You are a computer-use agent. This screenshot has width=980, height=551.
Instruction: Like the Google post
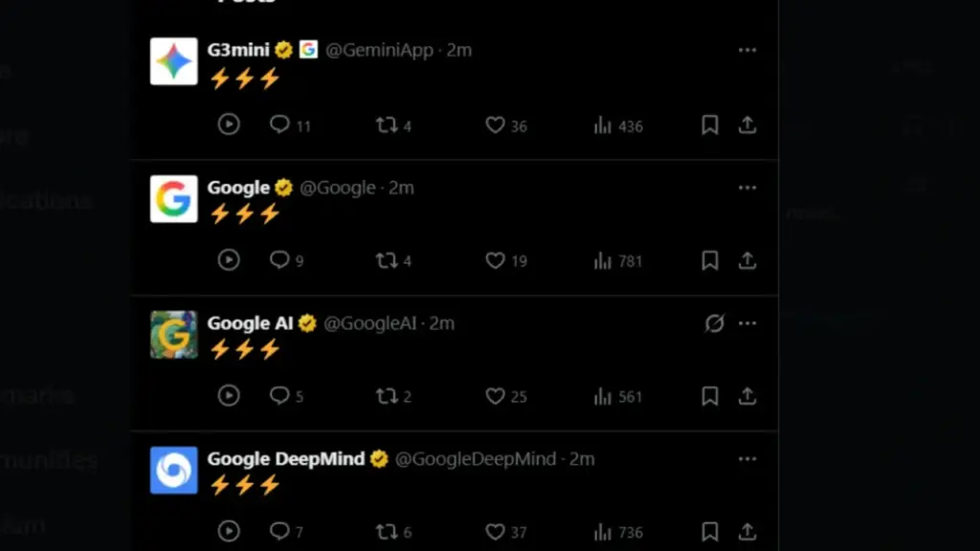tap(495, 260)
